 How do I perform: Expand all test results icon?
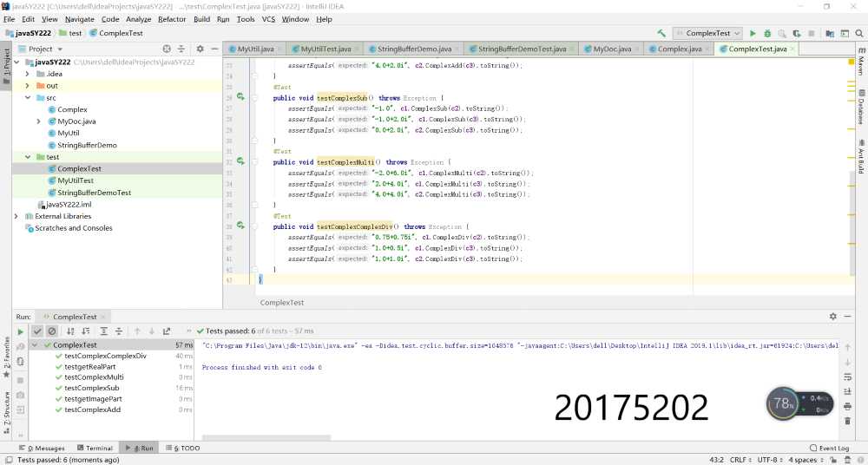pyautogui.click(x=103, y=331)
